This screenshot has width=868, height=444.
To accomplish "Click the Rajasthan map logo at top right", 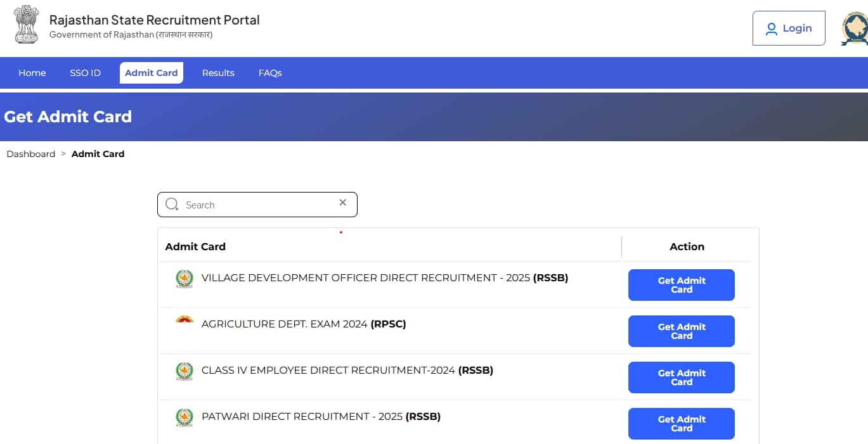I will [854, 29].
